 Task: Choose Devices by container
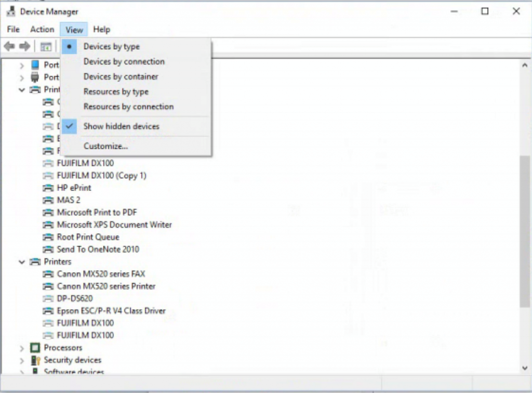pos(121,77)
